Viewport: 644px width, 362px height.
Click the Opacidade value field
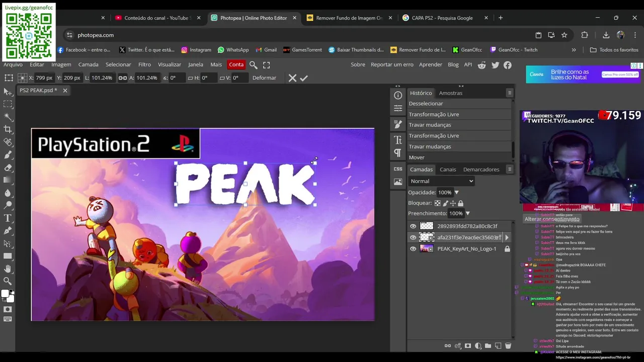[x=444, y=193]
